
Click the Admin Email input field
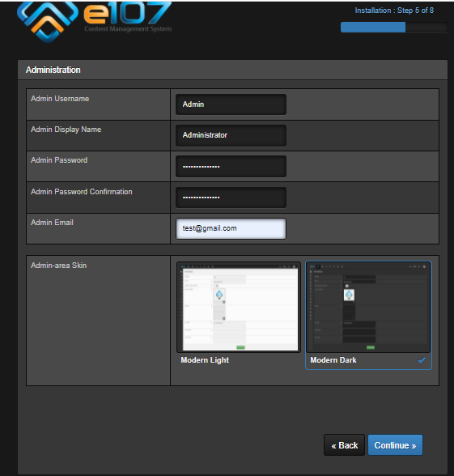pos(231,228)
